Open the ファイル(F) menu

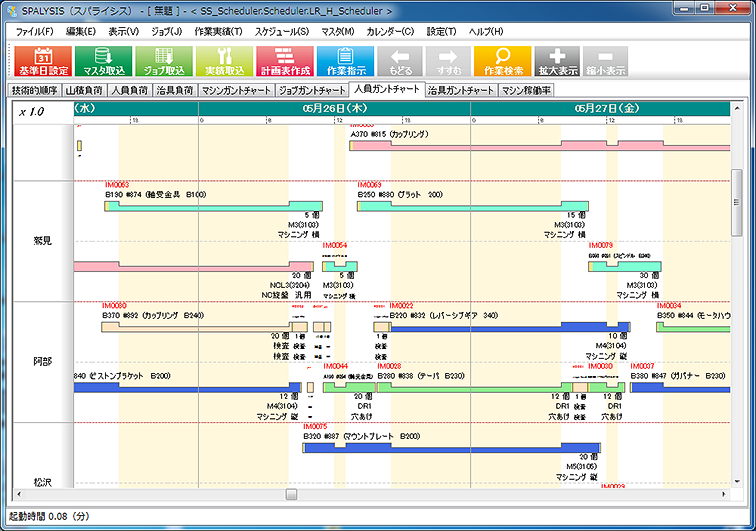coord(35,31)
